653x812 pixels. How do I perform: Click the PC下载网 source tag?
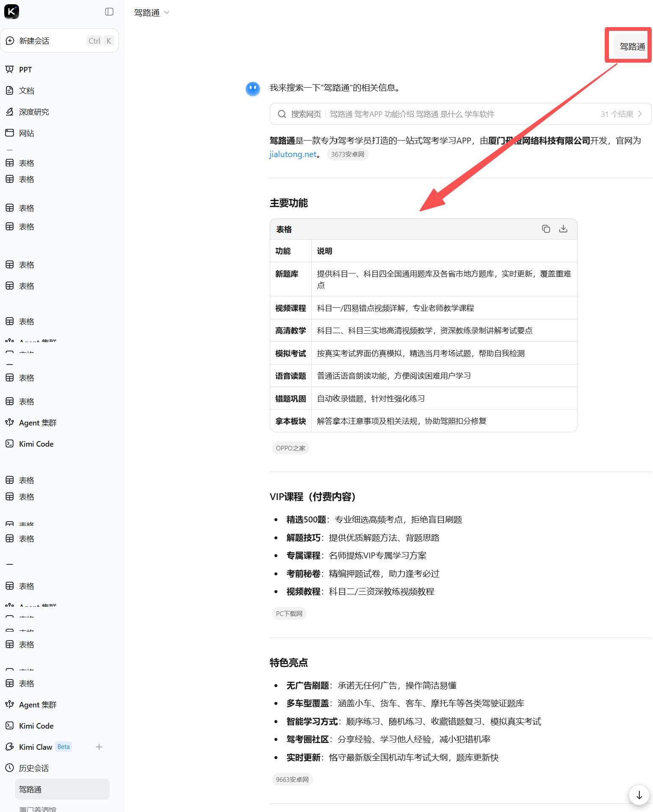(289, 613)
